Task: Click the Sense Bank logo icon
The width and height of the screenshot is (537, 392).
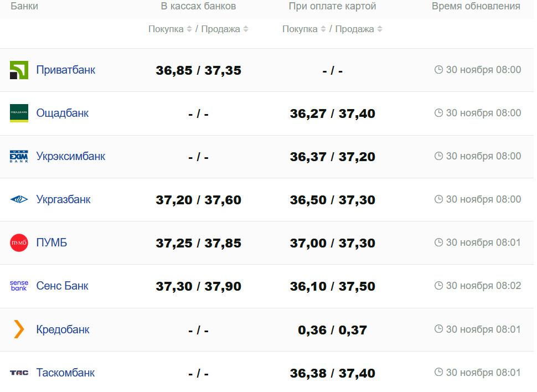Action: coord(19,286)
